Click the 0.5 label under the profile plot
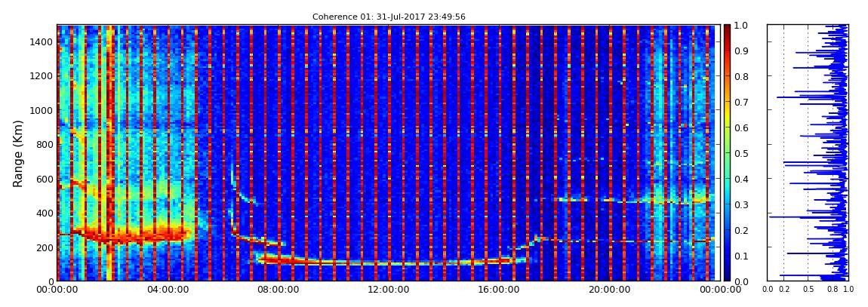 (x=808, y=289)
